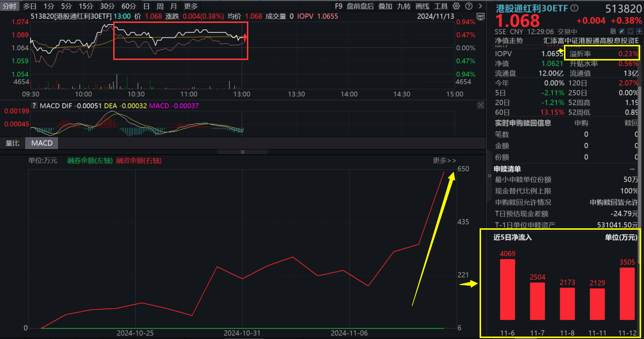Toggle the 九转 nine-turn indicator

(404, 6)
